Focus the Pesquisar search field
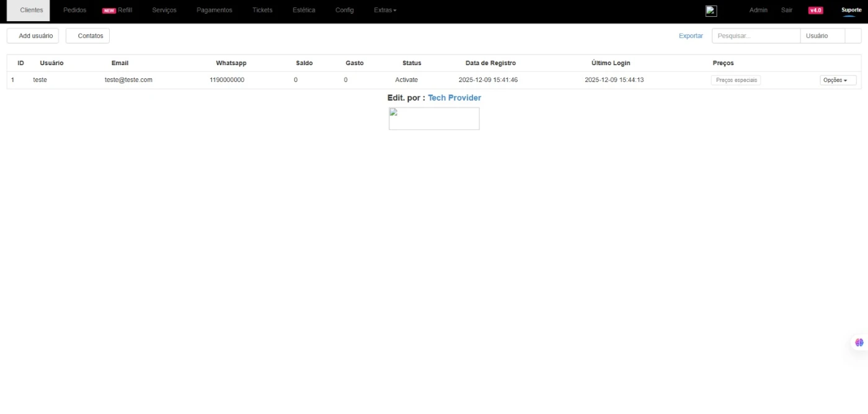868x414 pixels. [x=756, y=36]
